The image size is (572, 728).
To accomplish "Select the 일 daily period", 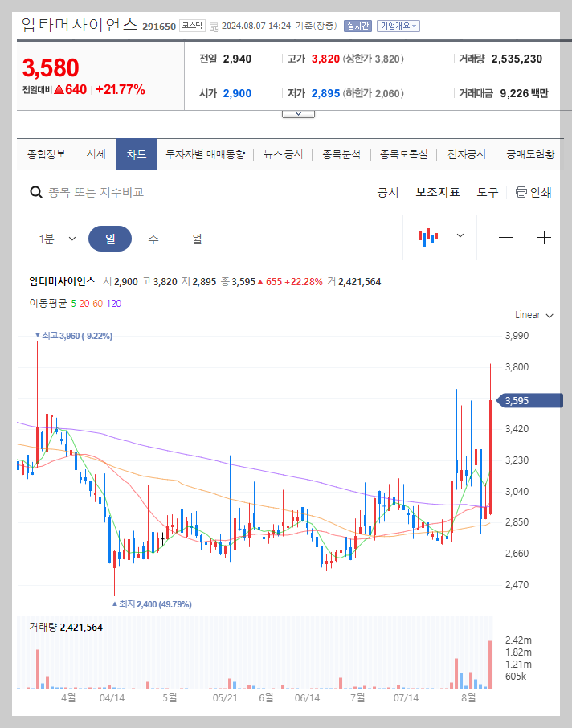I will point(110,239).
